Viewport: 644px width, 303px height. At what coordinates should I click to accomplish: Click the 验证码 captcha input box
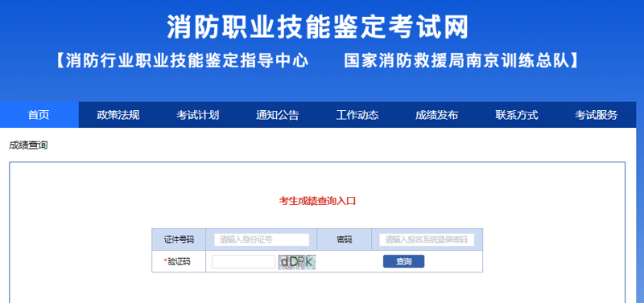click(x=244, y=261)
